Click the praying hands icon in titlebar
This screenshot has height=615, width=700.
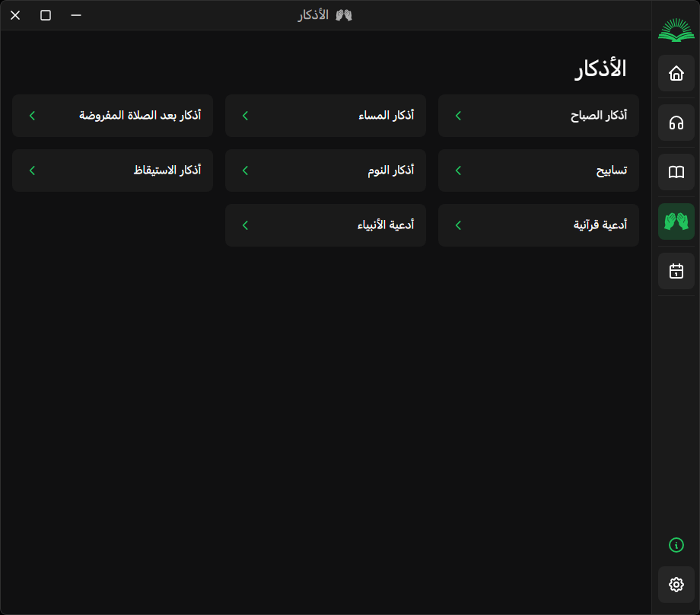click(x=344, y=14)
